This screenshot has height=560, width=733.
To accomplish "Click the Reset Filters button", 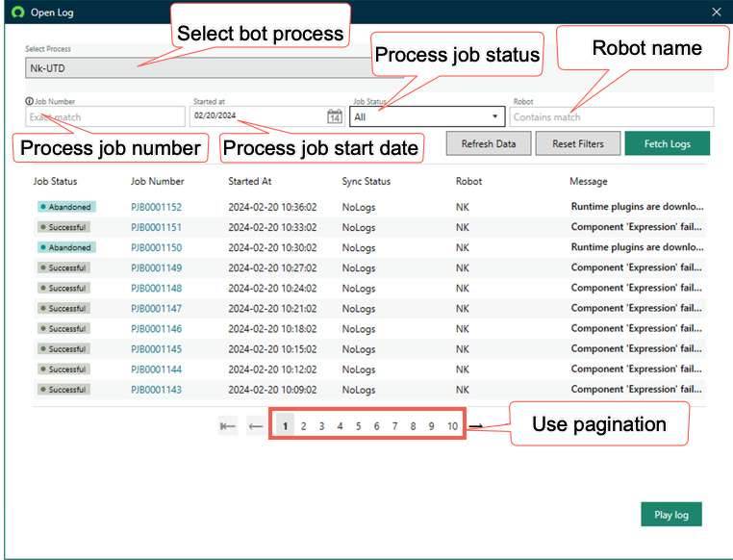I will point(578,143).
